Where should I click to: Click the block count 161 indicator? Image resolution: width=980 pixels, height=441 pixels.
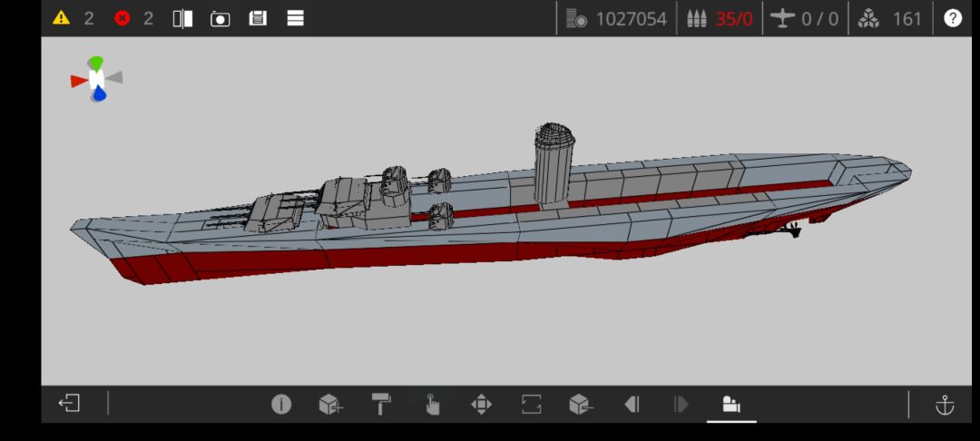(x=891, y=18)
